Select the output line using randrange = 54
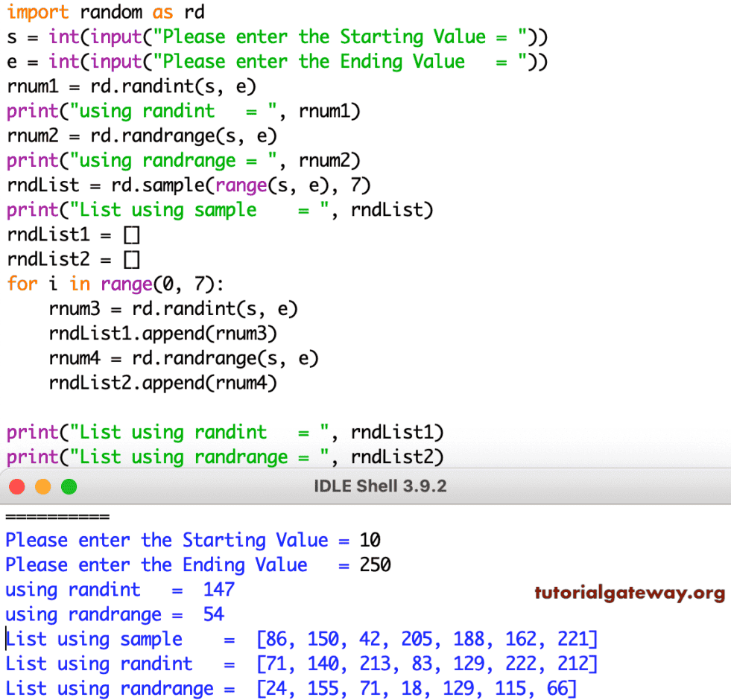This screenshot has height=700, width=731. point(112,614)
